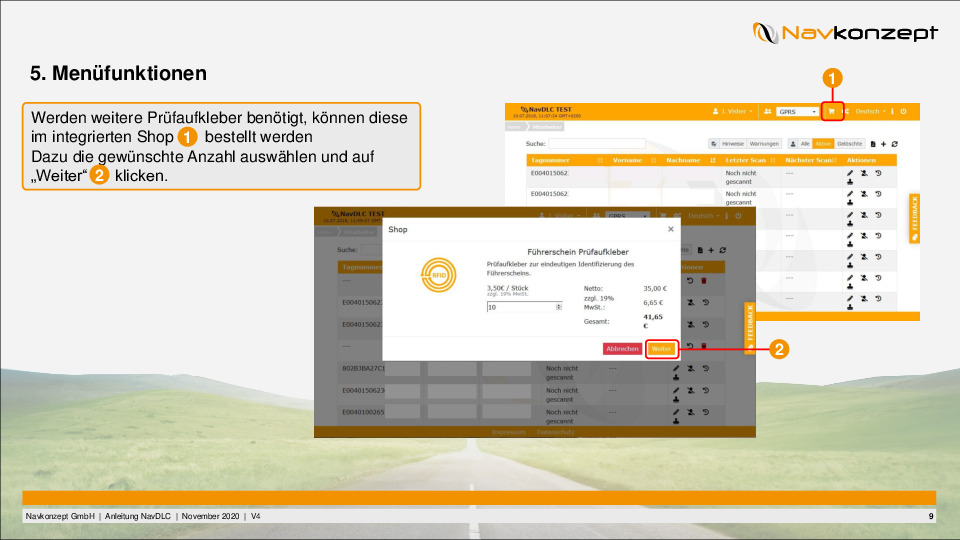Open the GPRS group dropdown
Image resolution: width=960 pixels, height=540 pixels.
[x=796, y=112]
